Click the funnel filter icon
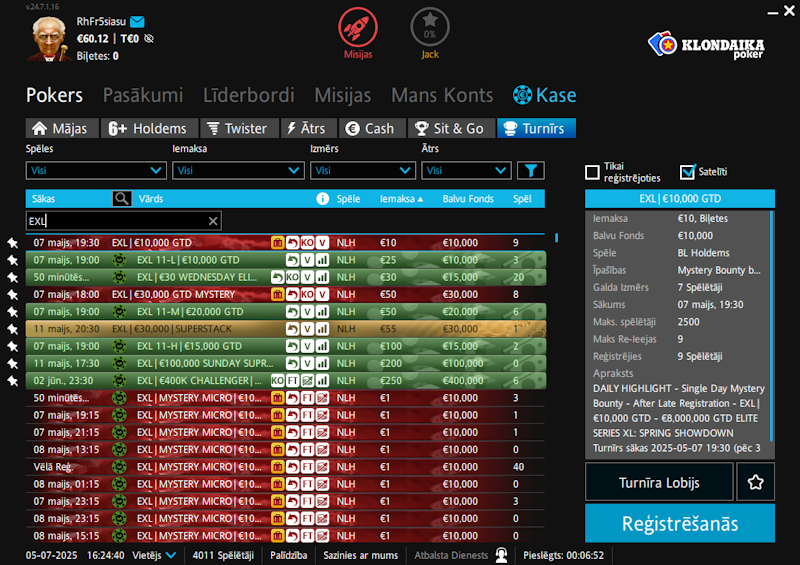This screenshot has width=800, height=565. point(531,170)
